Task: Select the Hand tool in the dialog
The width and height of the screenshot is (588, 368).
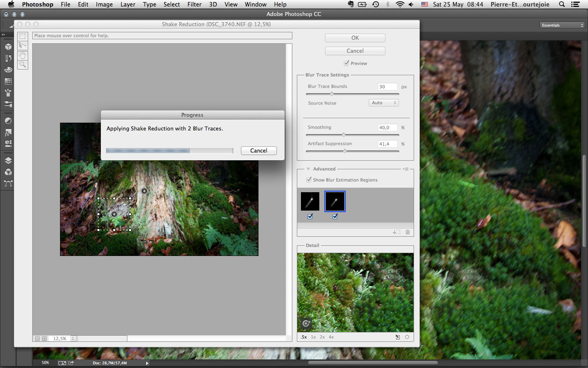Action: tap(22, 55)
